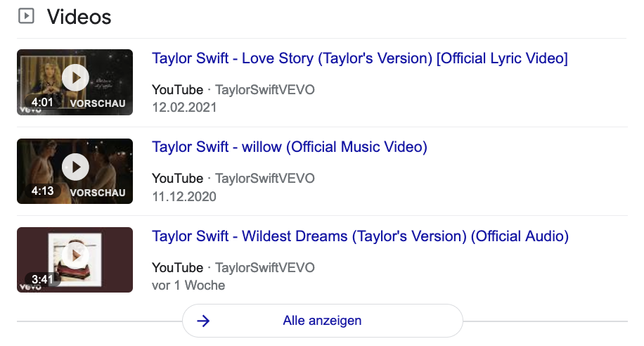Viewport: 644px width, 346px height.
Task: Click the 12.02.2021 date under Love Story
Action: [x=184, y=108]
